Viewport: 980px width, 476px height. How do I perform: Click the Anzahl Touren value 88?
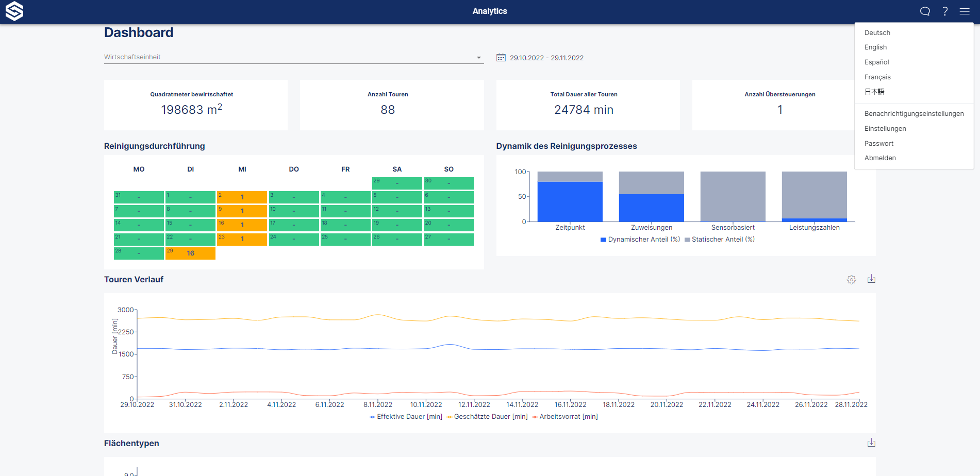388,110
